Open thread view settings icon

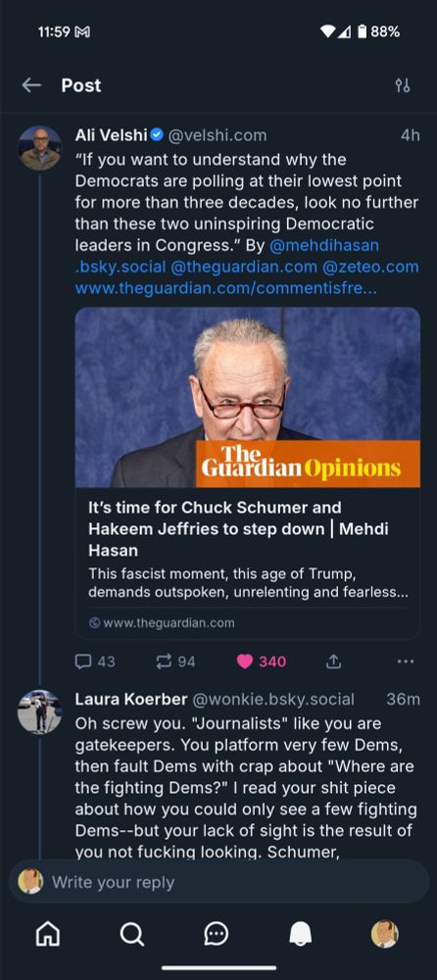coord(403,85)
